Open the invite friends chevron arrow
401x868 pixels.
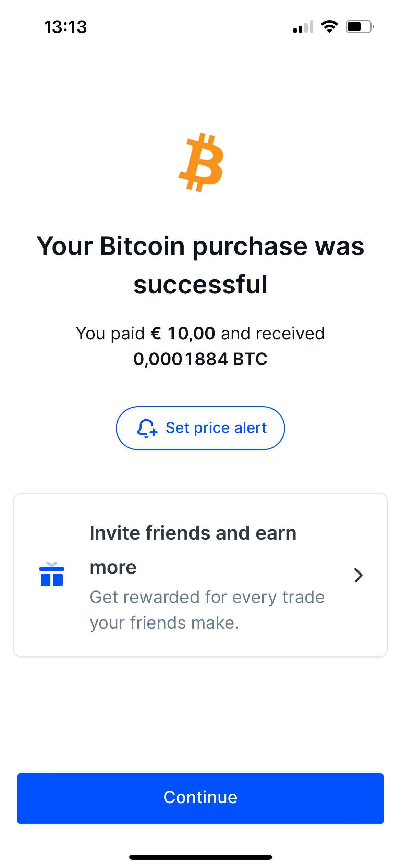pyautogui.click(x=359, y=575)
